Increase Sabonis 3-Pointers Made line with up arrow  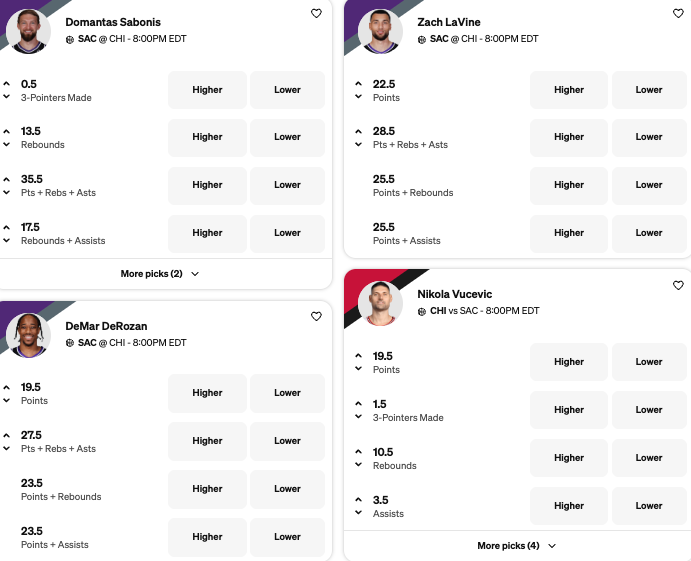point(7,82)
